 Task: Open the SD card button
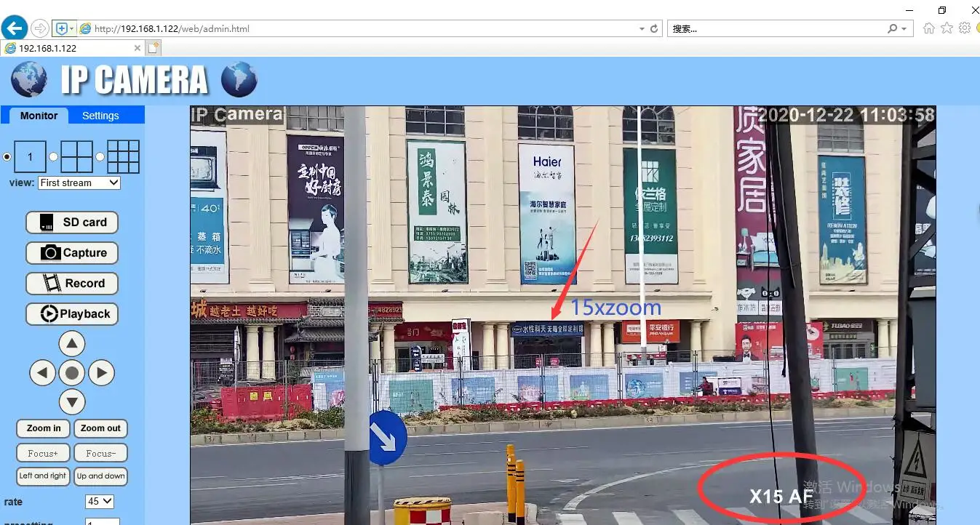(x=72, y=223)
